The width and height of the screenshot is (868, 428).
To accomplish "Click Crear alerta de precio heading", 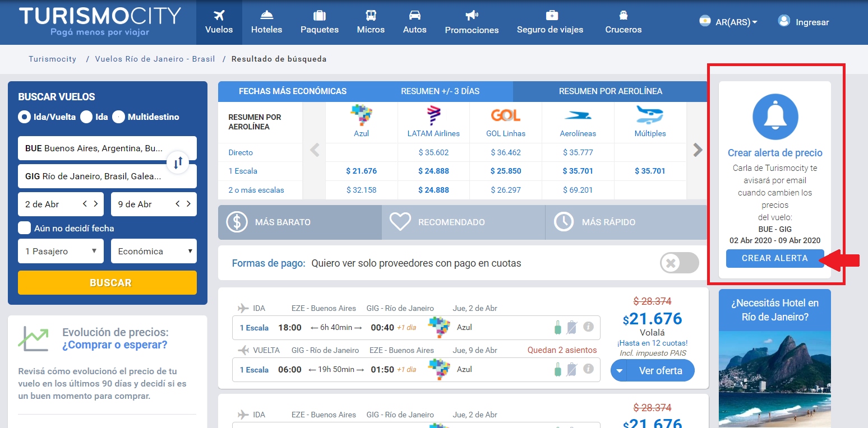I will click(775, 153).
